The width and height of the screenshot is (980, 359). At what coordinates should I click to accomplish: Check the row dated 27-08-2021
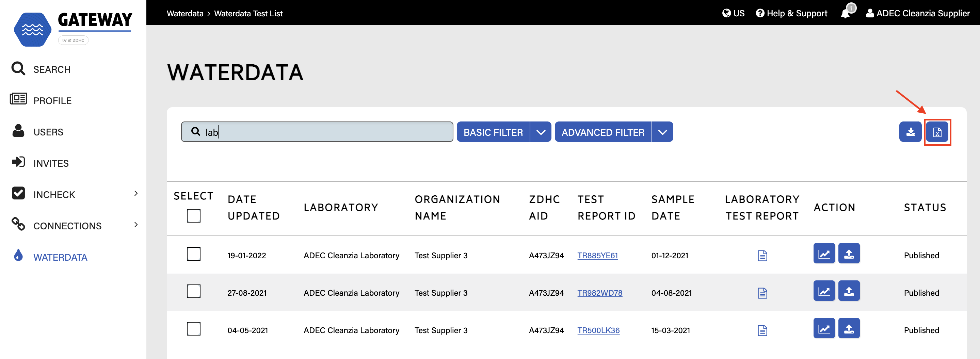coord(194,292)
